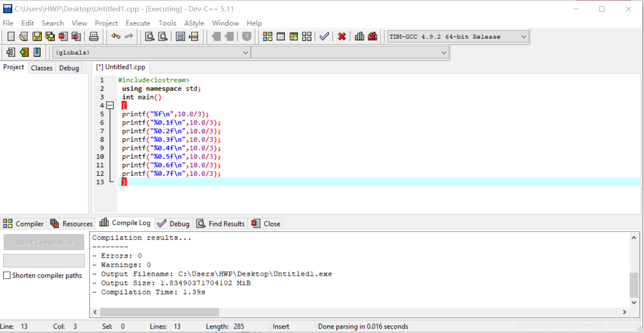Viewport: 644px width, 333px height.
Task: Compile the current source file
Action: [x=267, y=36]
